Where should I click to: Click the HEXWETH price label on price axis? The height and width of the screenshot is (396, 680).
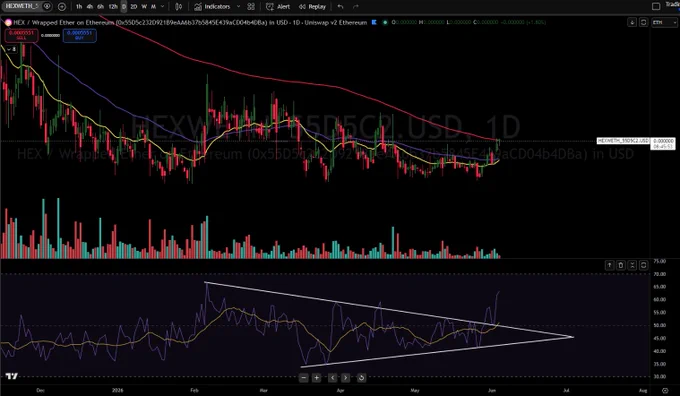(x=623, y=141)
